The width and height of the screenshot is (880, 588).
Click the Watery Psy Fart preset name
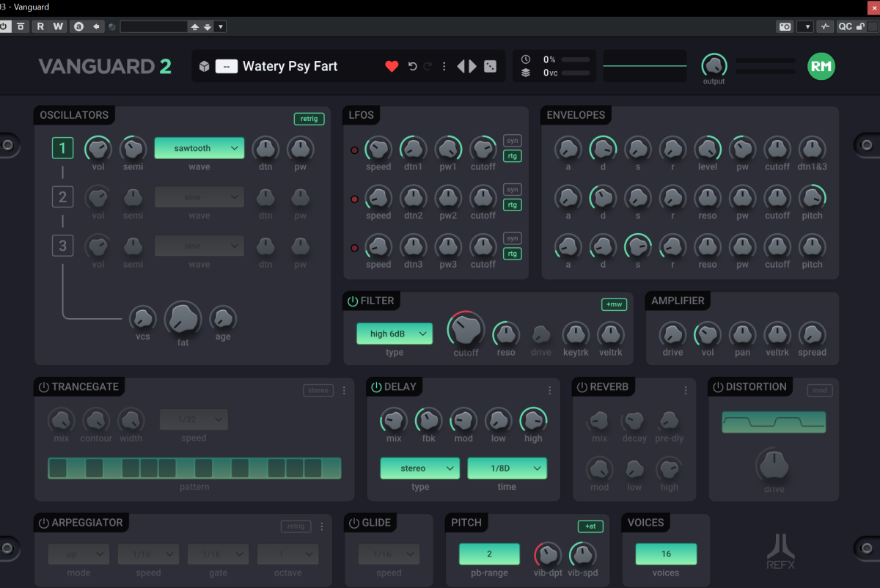[290, 66]
